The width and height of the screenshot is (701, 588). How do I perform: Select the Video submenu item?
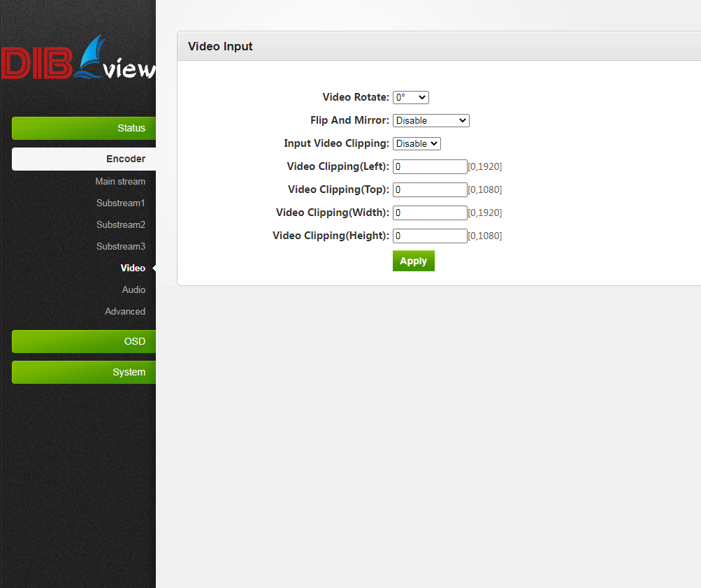tap(133, 268)
